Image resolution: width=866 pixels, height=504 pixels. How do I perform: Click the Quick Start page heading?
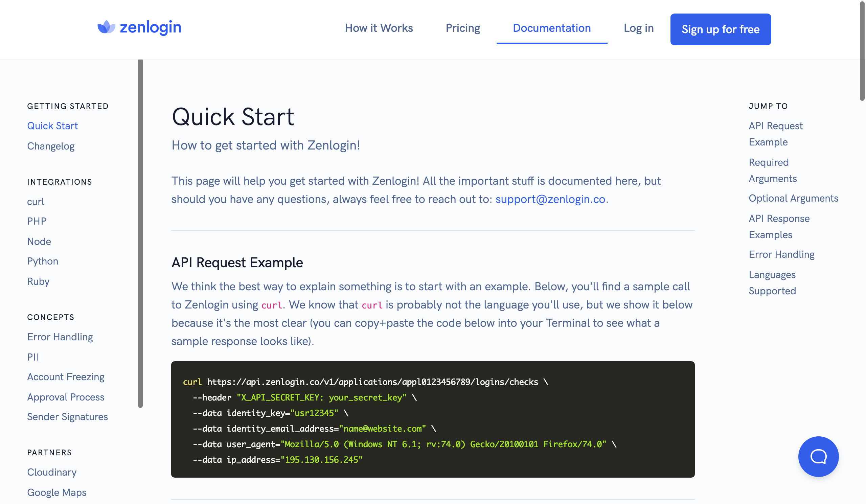(x=233, y=117)
